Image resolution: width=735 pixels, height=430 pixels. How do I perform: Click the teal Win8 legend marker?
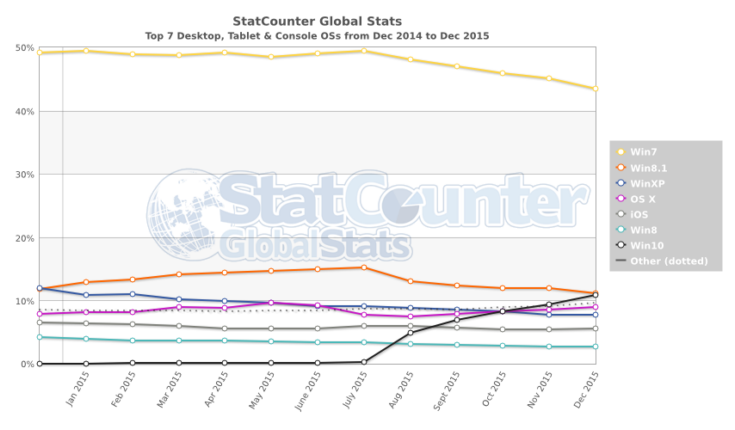(x=620, y=230)
